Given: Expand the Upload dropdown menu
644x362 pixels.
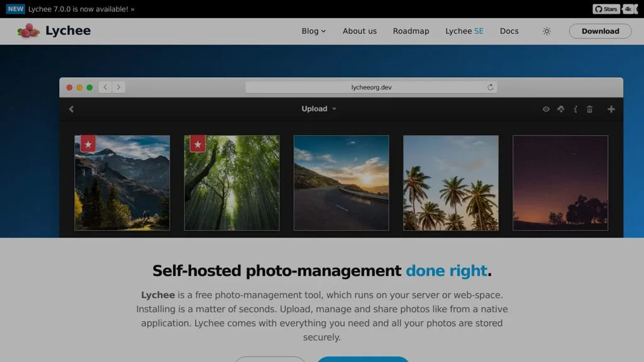Looking at the screenshot, I should pyautogui.click(x=318, y=109).
